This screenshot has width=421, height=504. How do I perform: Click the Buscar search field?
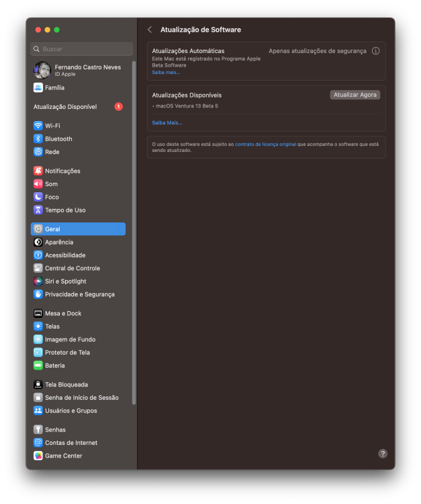[81, 49]
